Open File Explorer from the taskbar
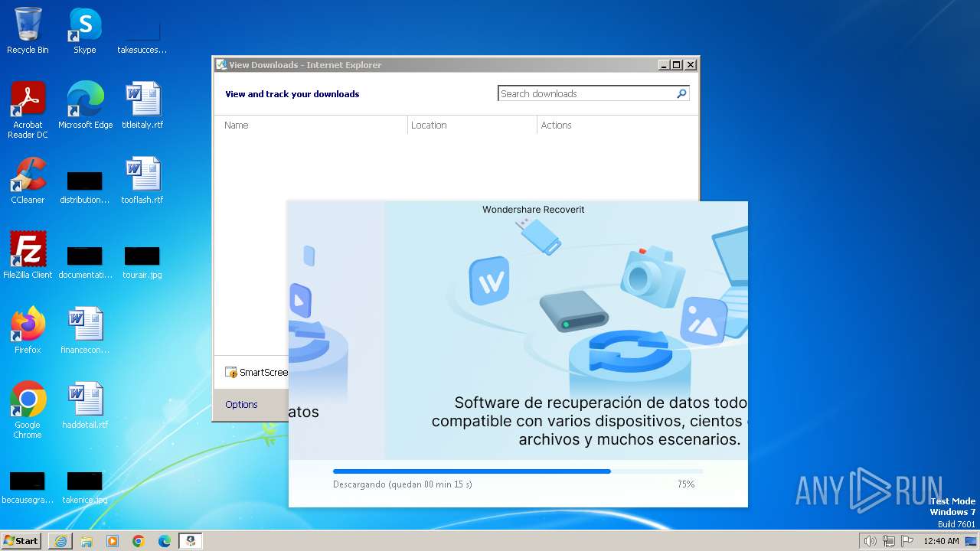980x551 pixels. [x=87, y=541]
